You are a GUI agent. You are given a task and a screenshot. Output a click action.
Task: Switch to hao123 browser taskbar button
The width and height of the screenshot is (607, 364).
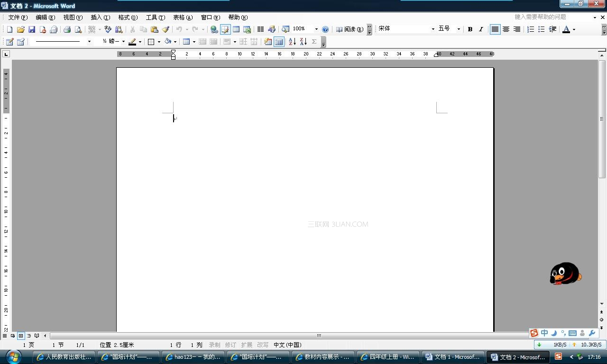point(193,357)
